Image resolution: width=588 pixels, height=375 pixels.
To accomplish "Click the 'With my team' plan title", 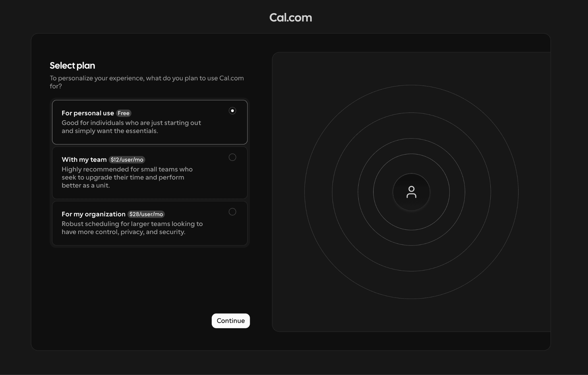I will (84, 160).
